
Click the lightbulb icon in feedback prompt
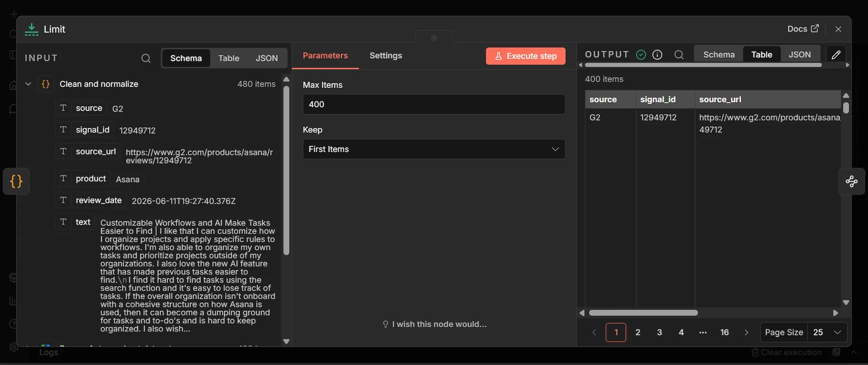385,324
